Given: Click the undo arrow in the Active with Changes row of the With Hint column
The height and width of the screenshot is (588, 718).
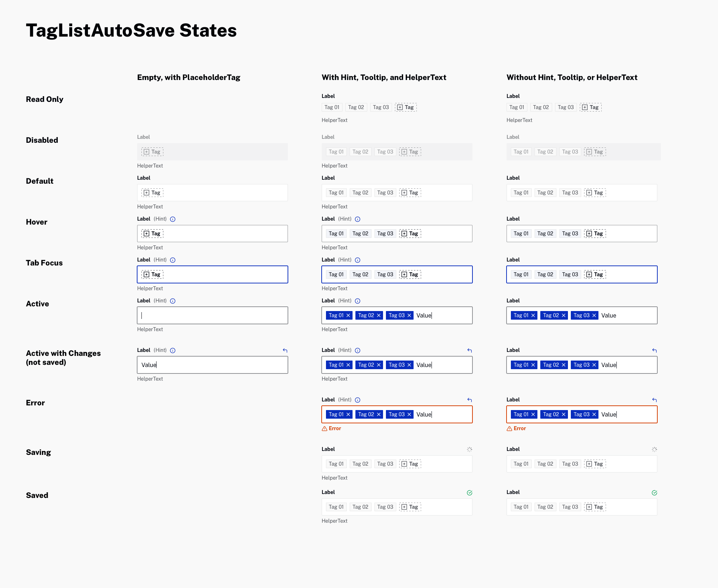Looking at the screenshot, I should pos(470,351).
